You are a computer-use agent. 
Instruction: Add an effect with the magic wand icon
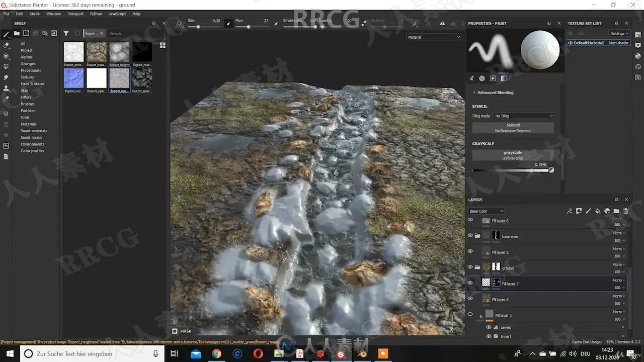570,211
